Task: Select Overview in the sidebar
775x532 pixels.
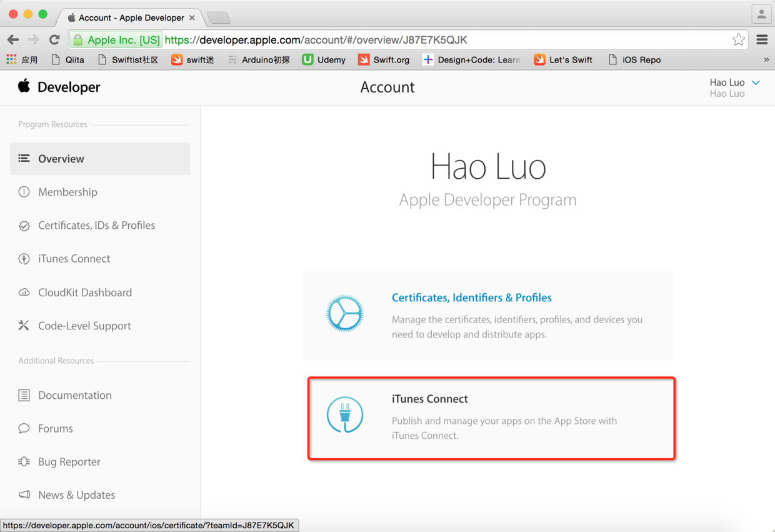Action: (x=100, y=159)
